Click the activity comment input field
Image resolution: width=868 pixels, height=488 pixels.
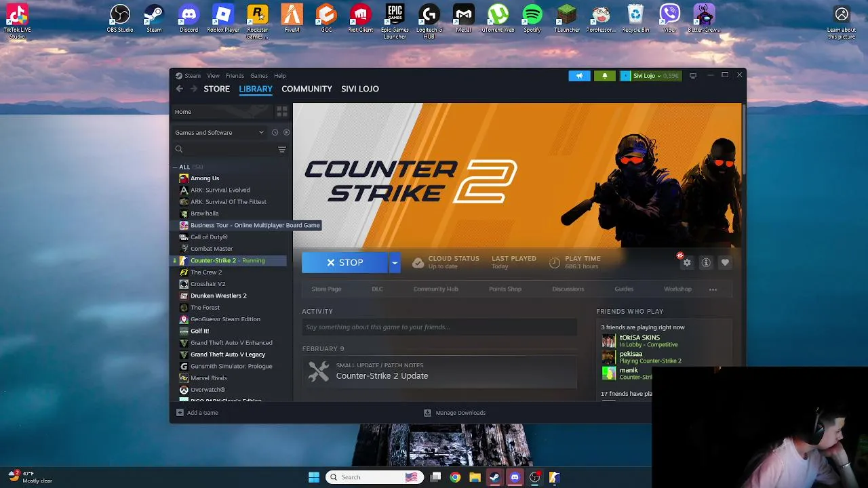[439, 327]
